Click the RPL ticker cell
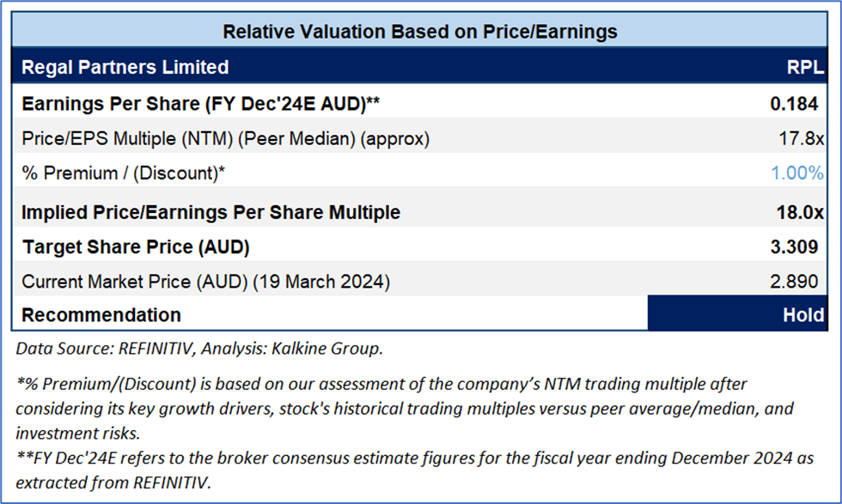 (x=805, y=67)
